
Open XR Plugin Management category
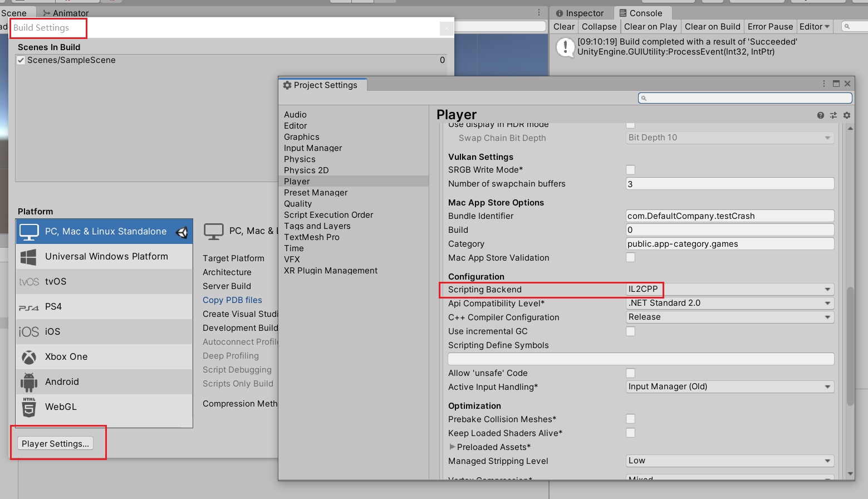(354, 271)
